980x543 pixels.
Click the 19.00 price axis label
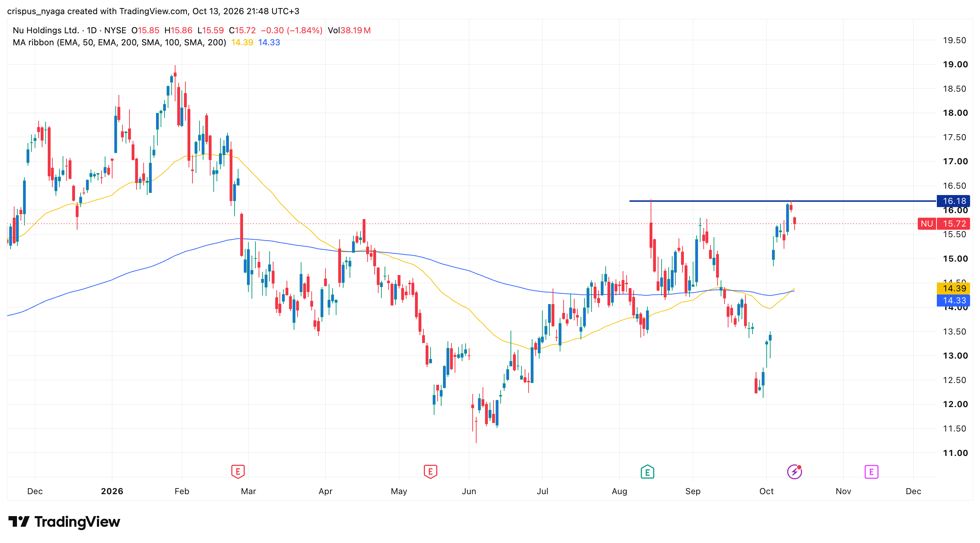pyautogui.click(x=955, y=64)
